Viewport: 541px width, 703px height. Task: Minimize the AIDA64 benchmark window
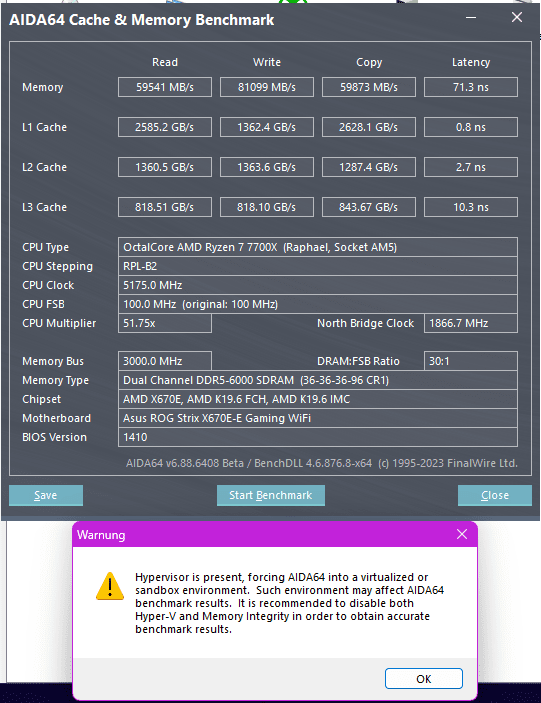[471, 17]
